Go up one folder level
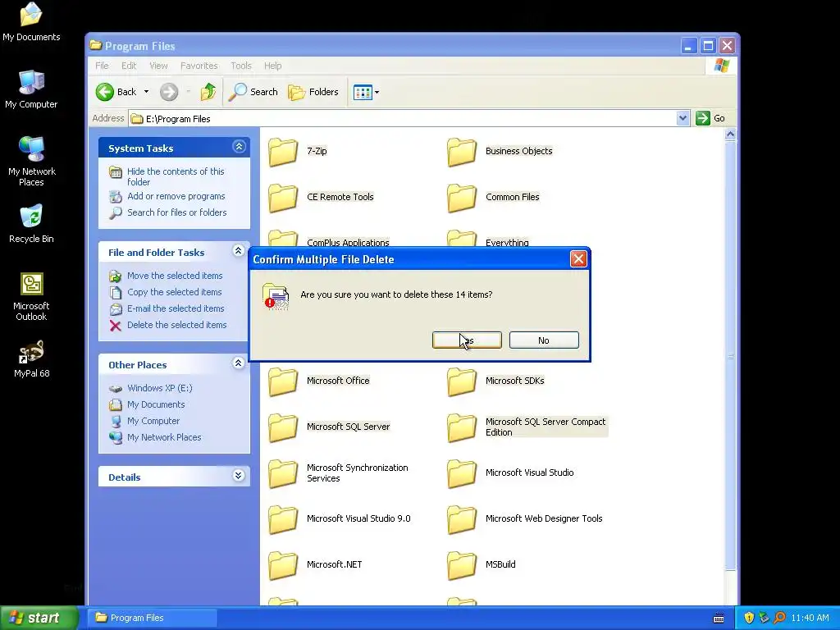This screenshot has height=630, width=840. [x=208, y=92]
